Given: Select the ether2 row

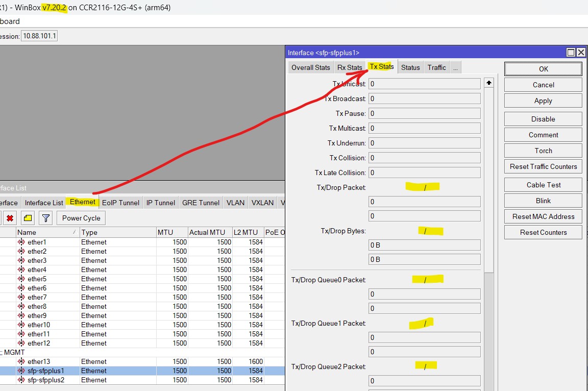Looking at the screenshot, I should [x=142, y=251].
